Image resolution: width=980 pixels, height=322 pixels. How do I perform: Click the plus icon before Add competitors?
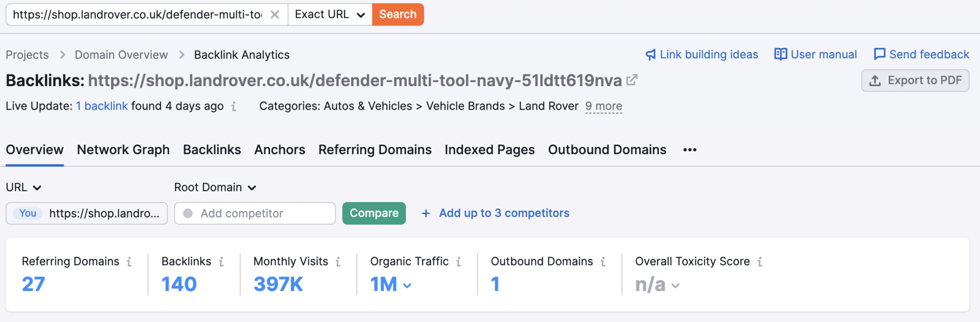click(426, 213)
